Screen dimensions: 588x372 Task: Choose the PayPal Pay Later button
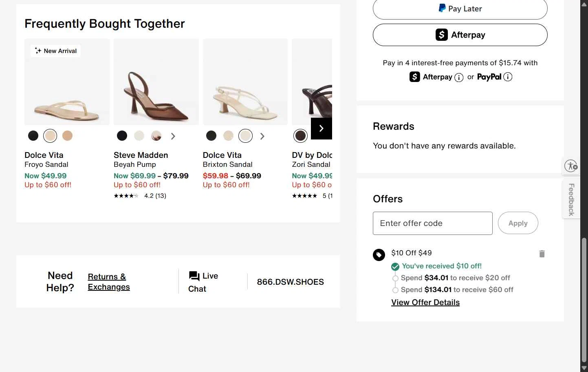[x=460, y=9]
